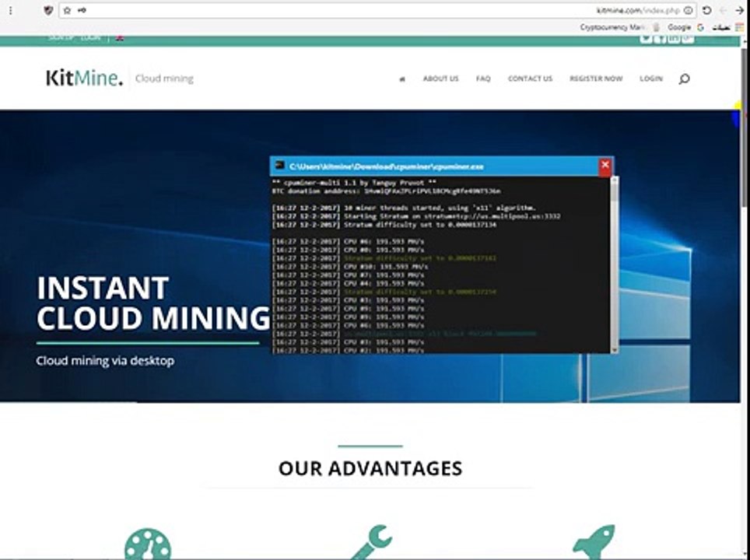Click the cpuminer terminal vertical scrollbar
750x560 pixels.
pyautogui.click(x=615, y=264)
